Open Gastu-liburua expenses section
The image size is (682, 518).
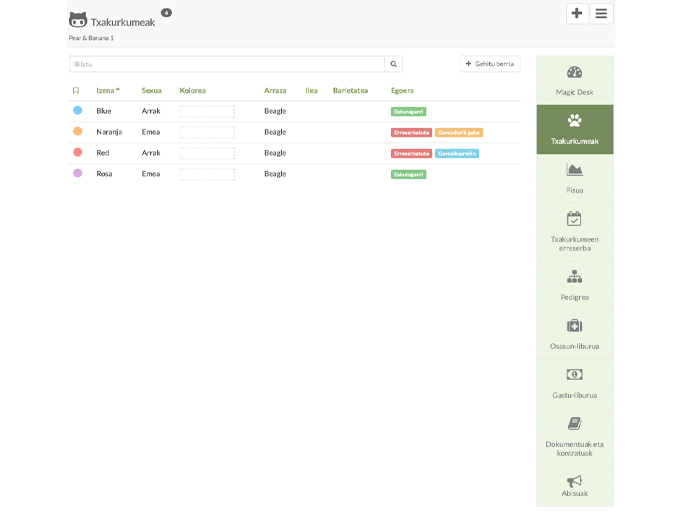click(575, 384)
